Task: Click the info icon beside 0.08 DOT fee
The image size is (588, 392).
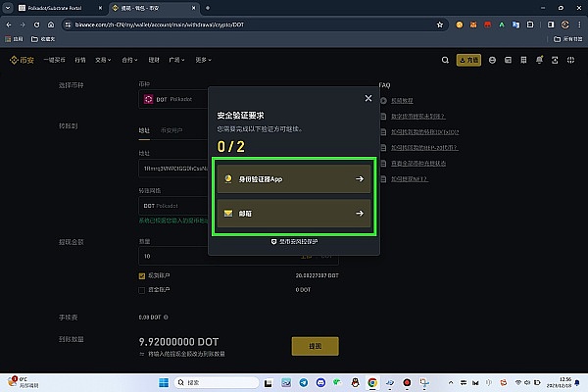Action: tap(166, 318)
